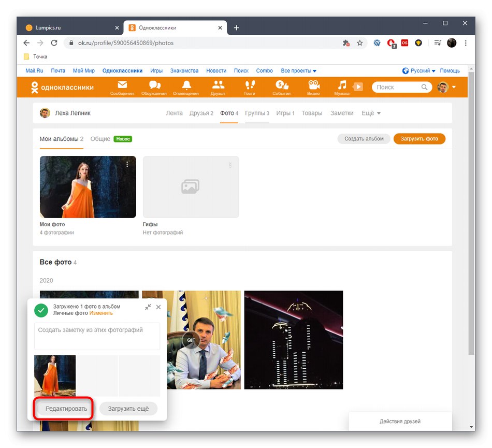
Task: Open a new browser tab
Action: 237,28
